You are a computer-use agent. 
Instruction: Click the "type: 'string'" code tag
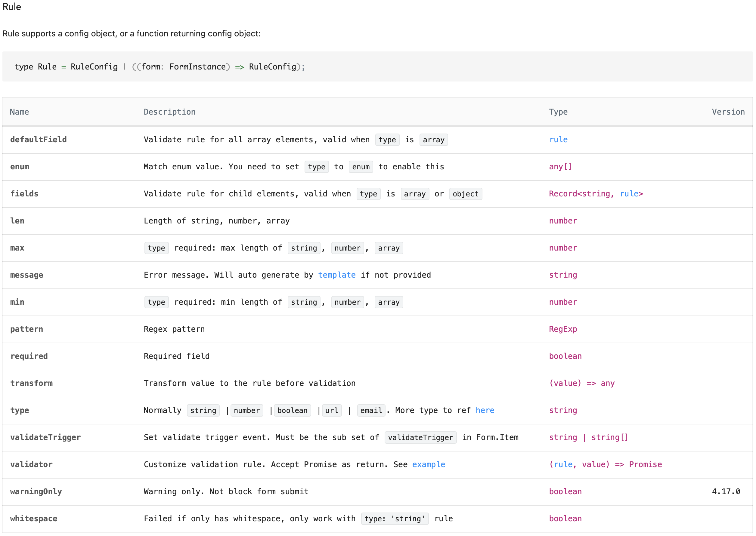click(x=395, y=519)
